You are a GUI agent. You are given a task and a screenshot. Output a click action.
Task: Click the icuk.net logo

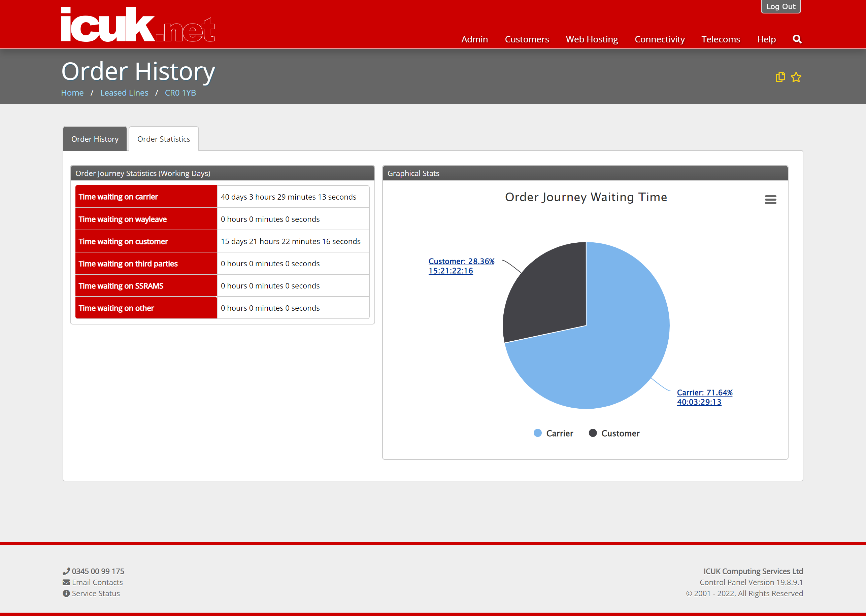click(138, 24)
